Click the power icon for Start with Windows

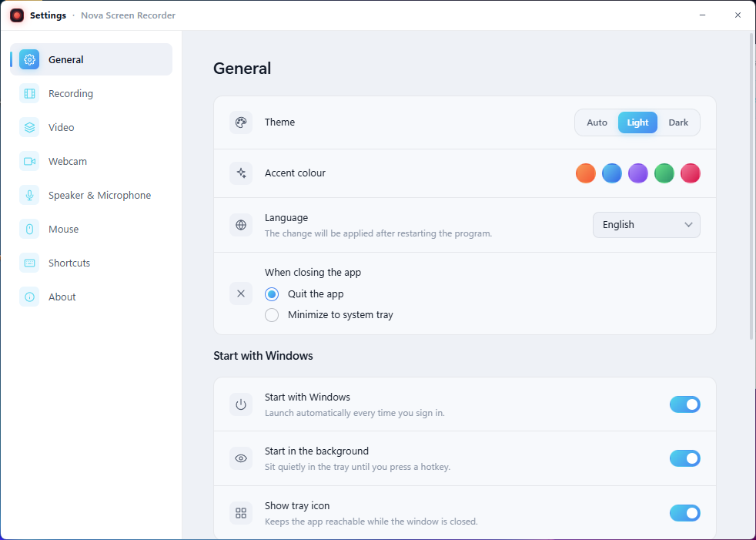click(x=241, y=404)
